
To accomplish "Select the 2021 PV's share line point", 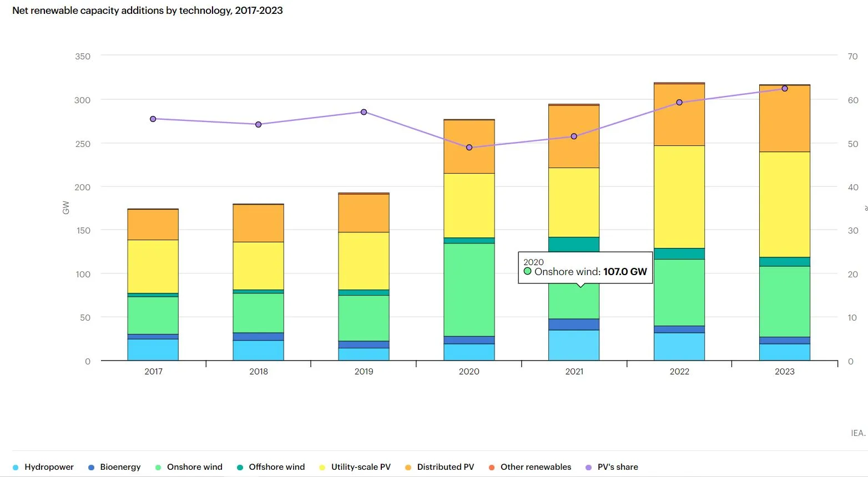I will 574,136.
